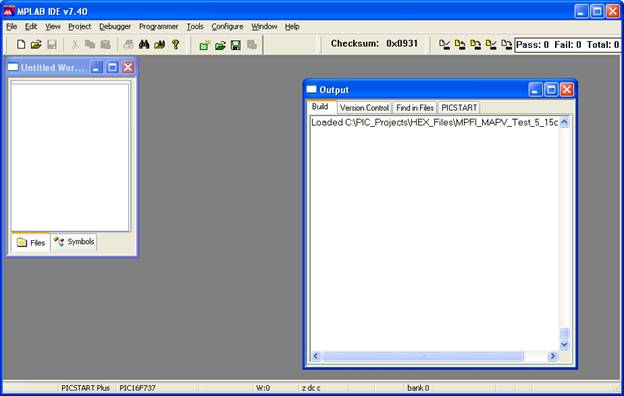Click the Output window title icon
624x396 pixels.
click(x=311, y=89)
